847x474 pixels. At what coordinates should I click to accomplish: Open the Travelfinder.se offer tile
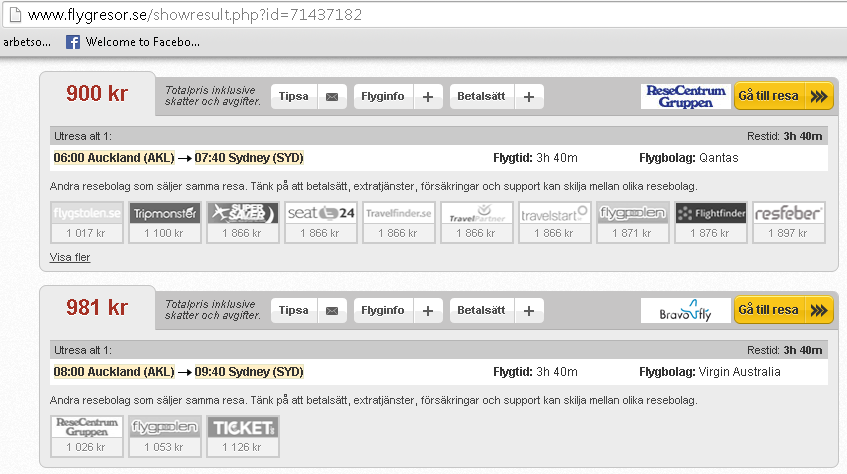[398, 213]
